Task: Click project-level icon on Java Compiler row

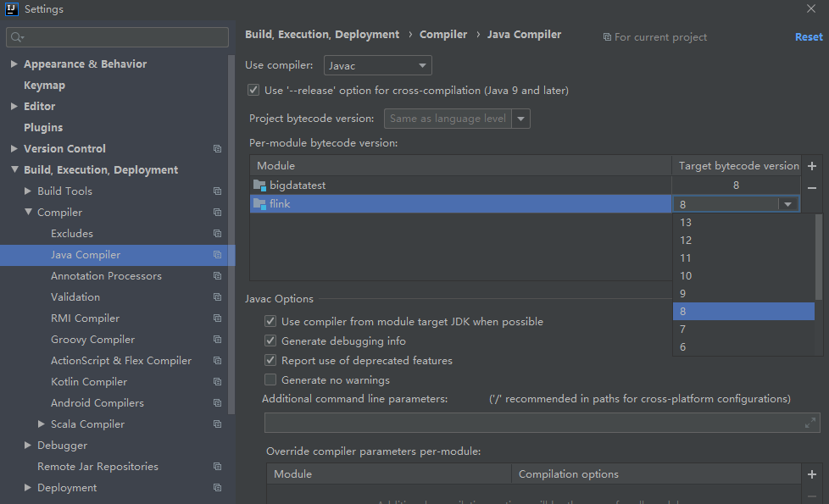Action: coord(217,255)
